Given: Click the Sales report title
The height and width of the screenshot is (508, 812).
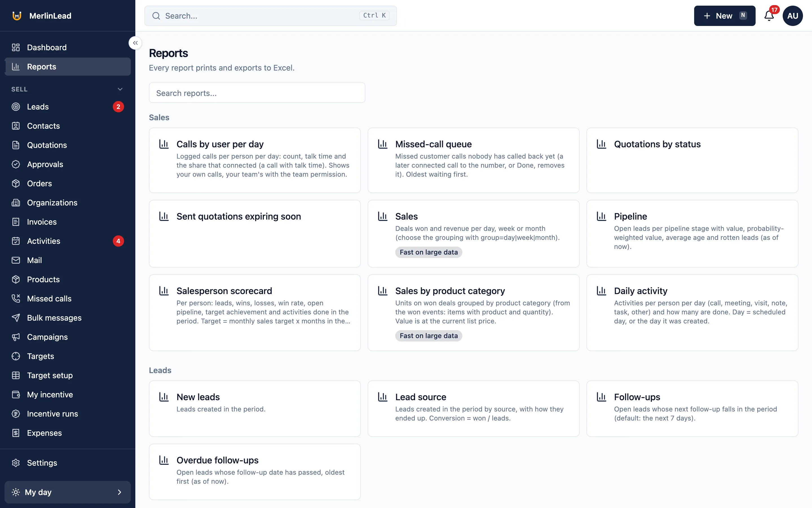Looking at the screenshot, I should pos(406,216).
